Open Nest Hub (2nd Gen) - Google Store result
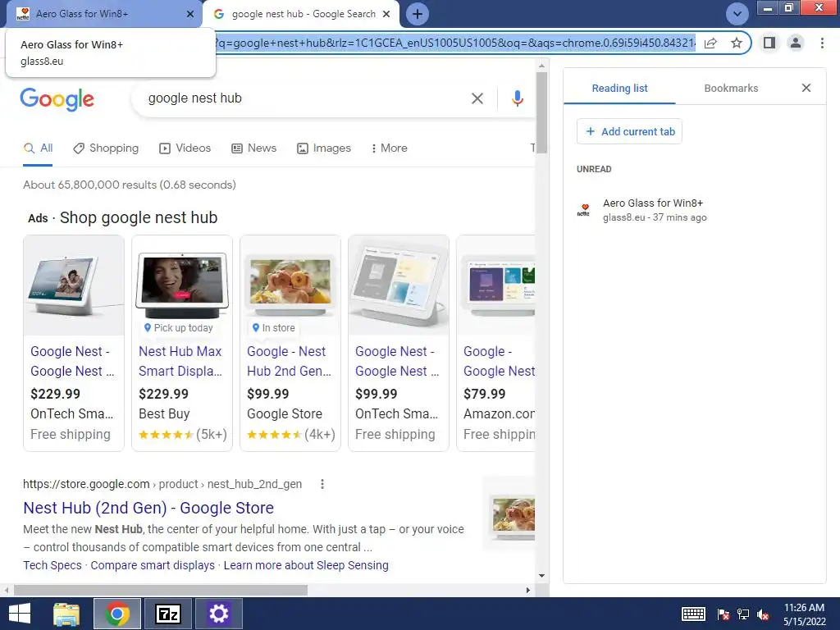Image resolution: width=840 pixels, height=630 pixels. [x=148, y=508]
